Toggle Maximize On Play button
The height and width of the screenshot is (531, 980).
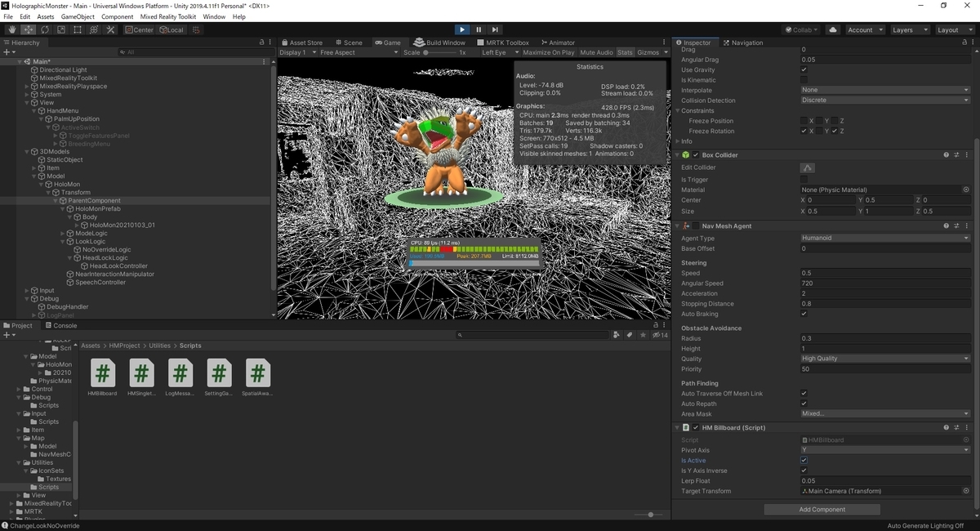[x=548, y=52]
